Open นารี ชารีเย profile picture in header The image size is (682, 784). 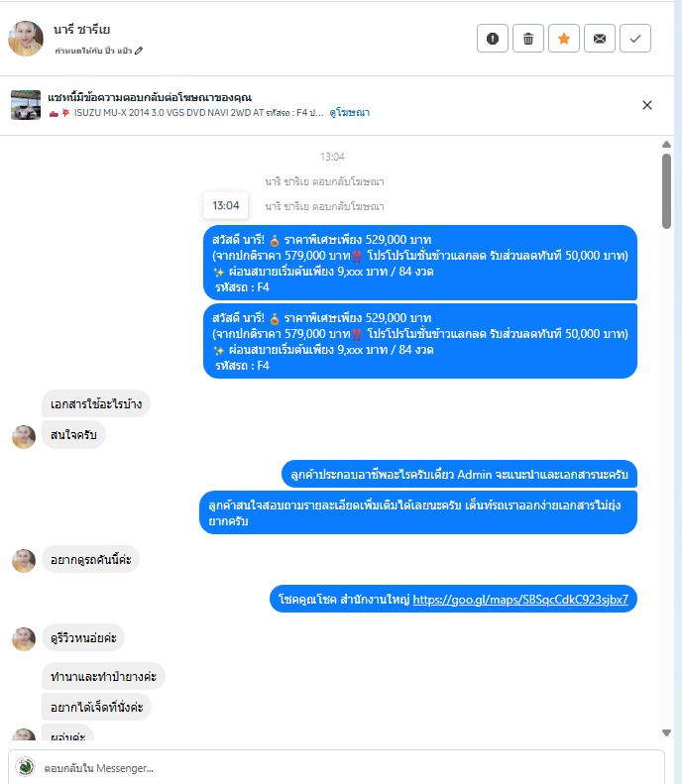[x=26, y=39]
